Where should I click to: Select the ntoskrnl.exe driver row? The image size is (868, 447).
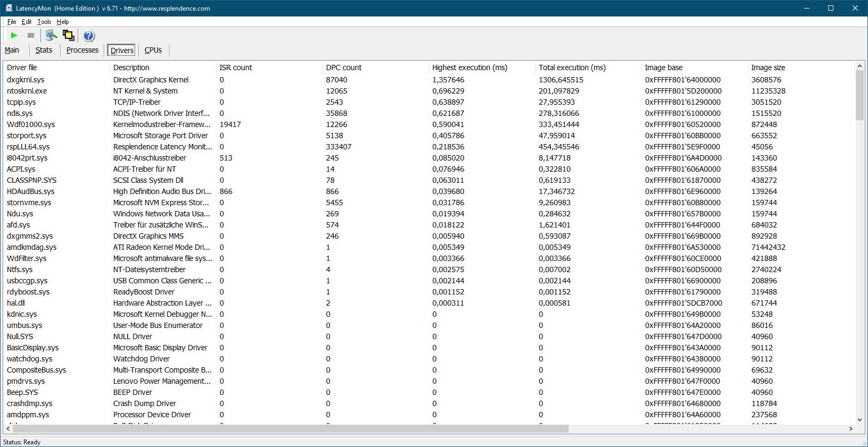pos(429,91)
